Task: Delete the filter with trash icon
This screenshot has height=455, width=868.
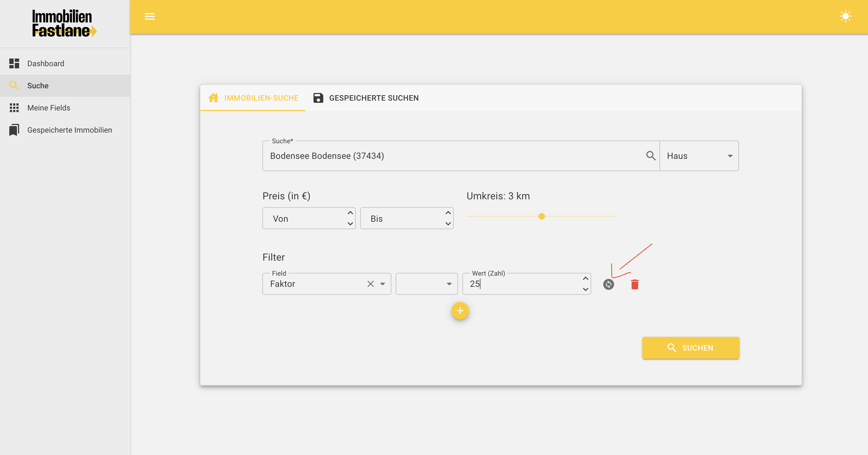Action: [635, 284]
